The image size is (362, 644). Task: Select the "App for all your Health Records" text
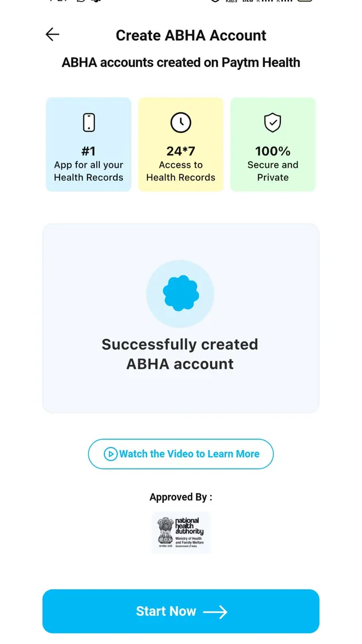point(89,171)
